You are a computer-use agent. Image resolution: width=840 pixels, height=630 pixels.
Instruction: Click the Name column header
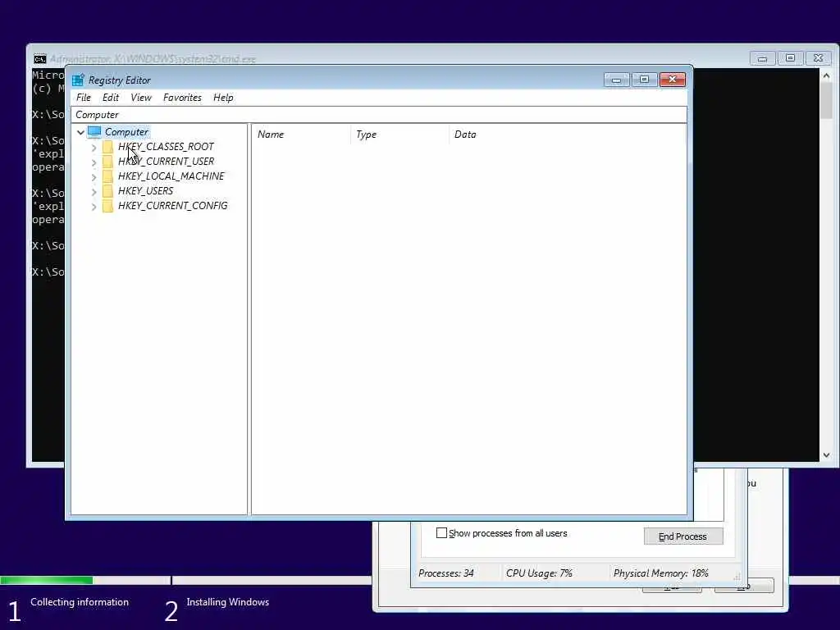301,135
